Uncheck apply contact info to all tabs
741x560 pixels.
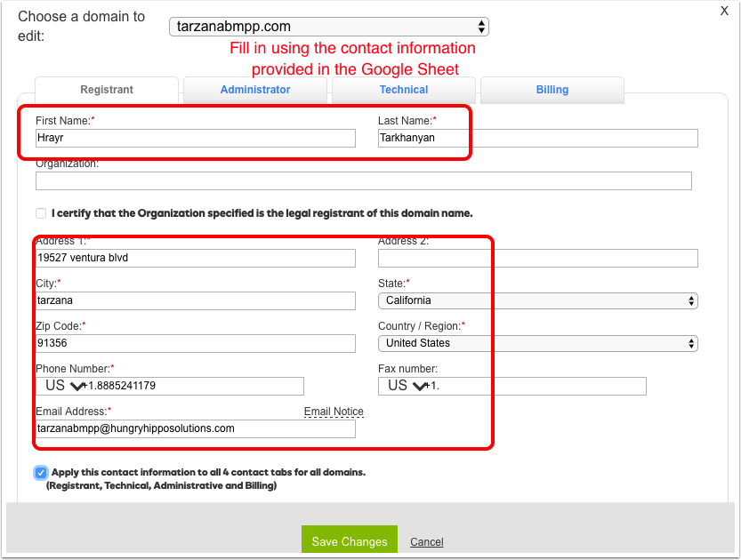[41, 473]
